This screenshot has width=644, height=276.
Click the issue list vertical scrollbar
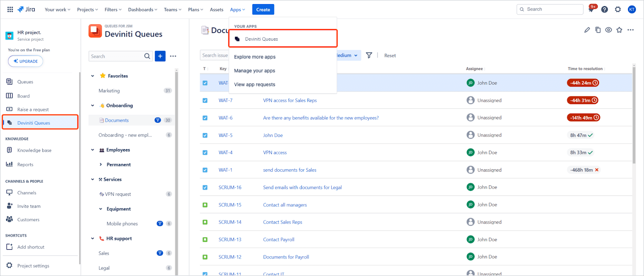[x=634, y=115]
